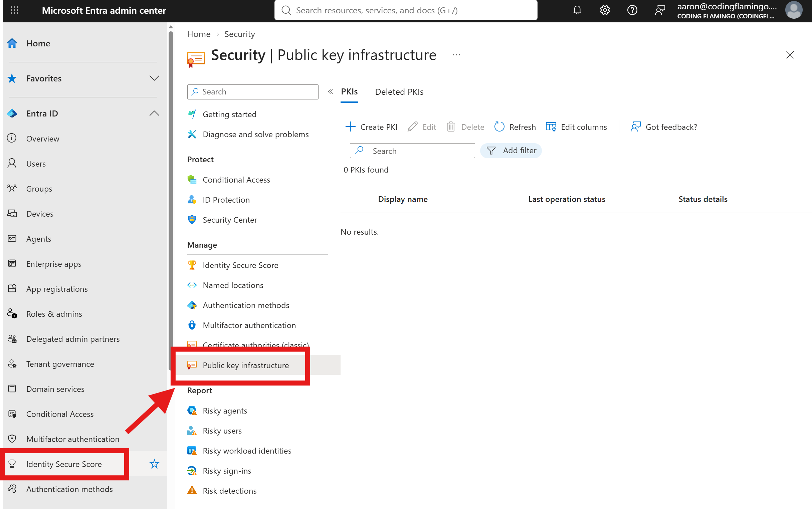Click the left navigation scrollbar
The width and height of the screenshot is (812, 509).
click(x=171, y=200)
